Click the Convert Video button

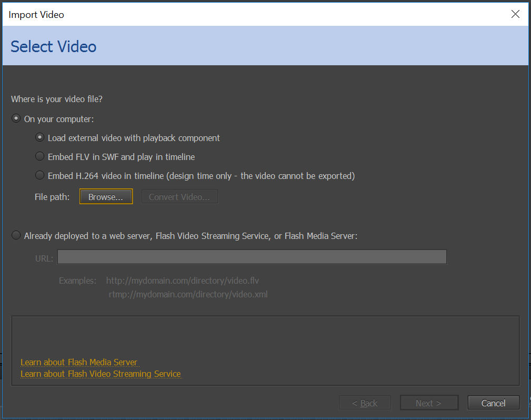click(x=179, y=196)
